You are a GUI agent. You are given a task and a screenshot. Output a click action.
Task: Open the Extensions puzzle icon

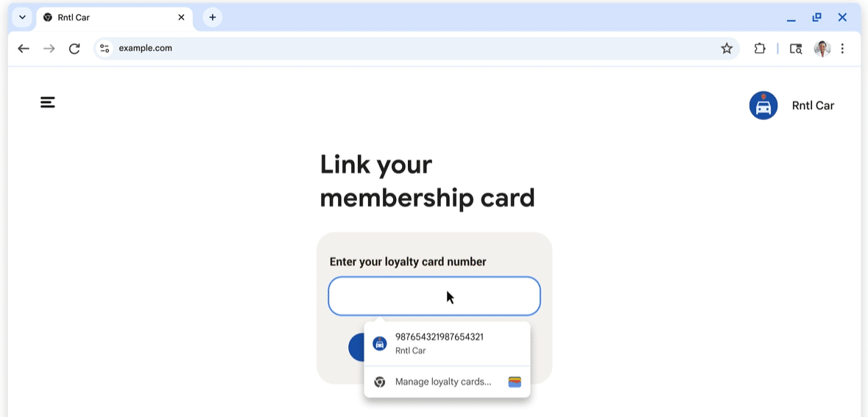pos(760,49)
